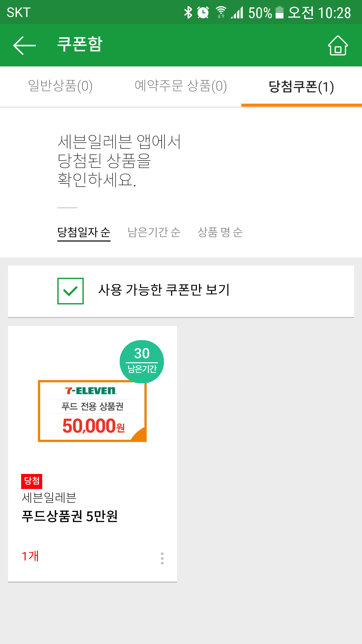Switch to 일반상품(0) tab
The image size is (362, 644).
[60, 86]
